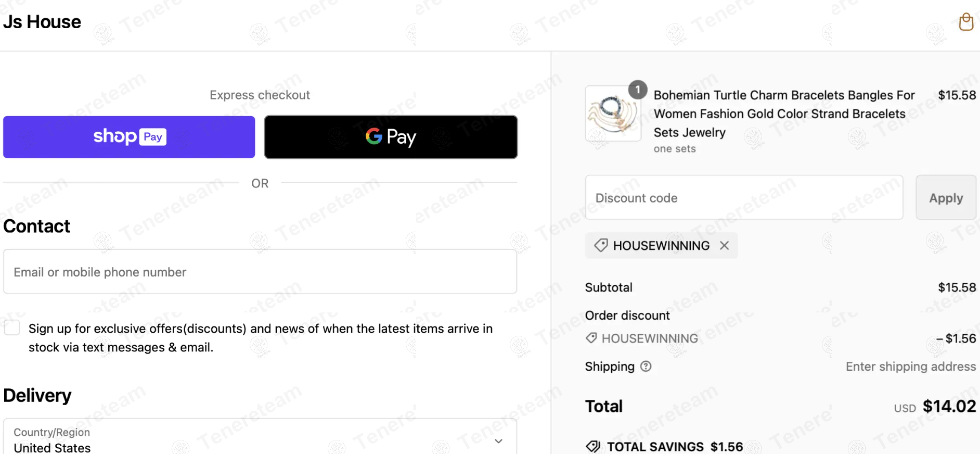Click the Country/Region chevron arrow
The width and height of the screenshot is (980, 454).
point(498,441)
